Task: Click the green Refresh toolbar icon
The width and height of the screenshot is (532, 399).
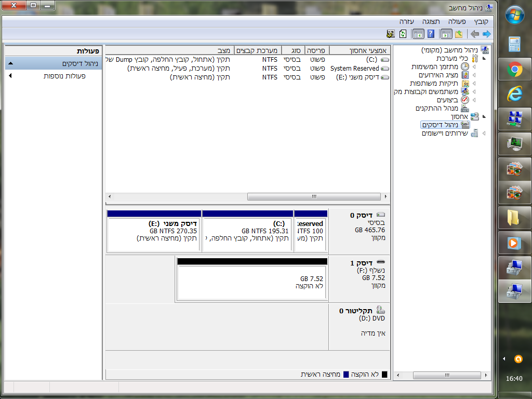Action: (x=403, y=34)
